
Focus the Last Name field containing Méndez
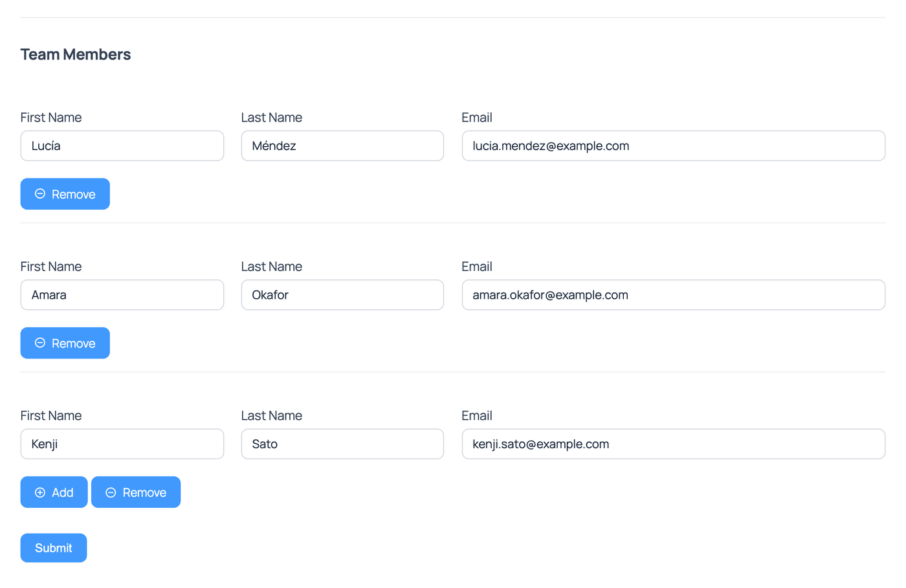point(342,146)
